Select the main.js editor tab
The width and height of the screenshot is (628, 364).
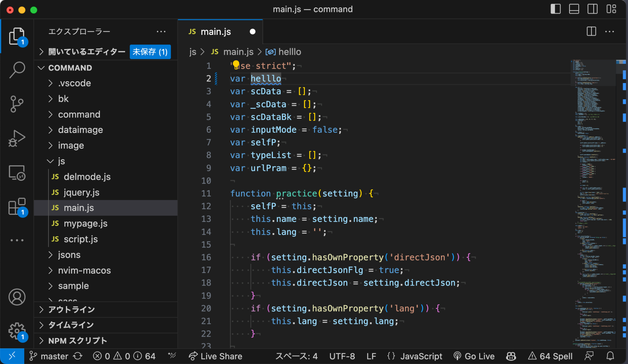[216, 31]
